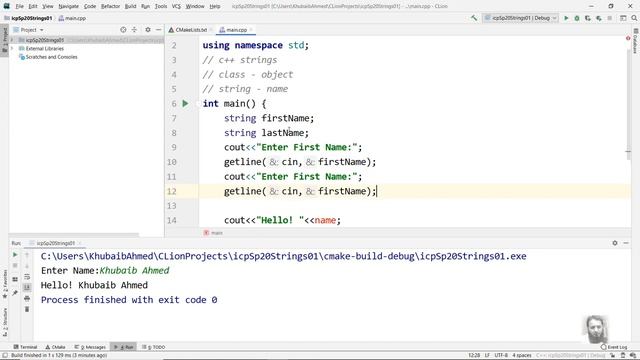Viewport: 640px width, 360px height.
Task: Click Run with Coverage icon
Action: pos(588,18)
